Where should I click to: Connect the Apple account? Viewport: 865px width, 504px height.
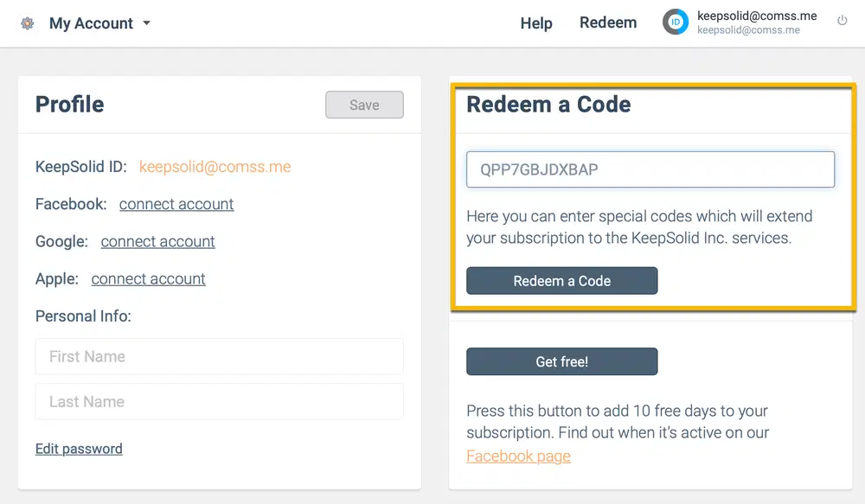coord(149,279)
